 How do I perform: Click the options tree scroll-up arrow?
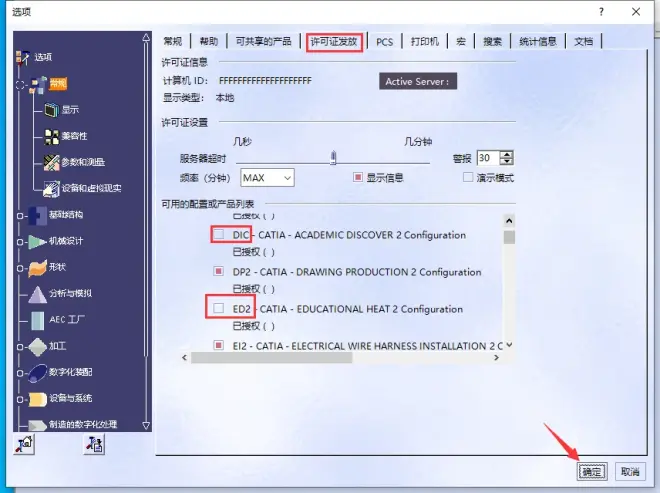146,37
